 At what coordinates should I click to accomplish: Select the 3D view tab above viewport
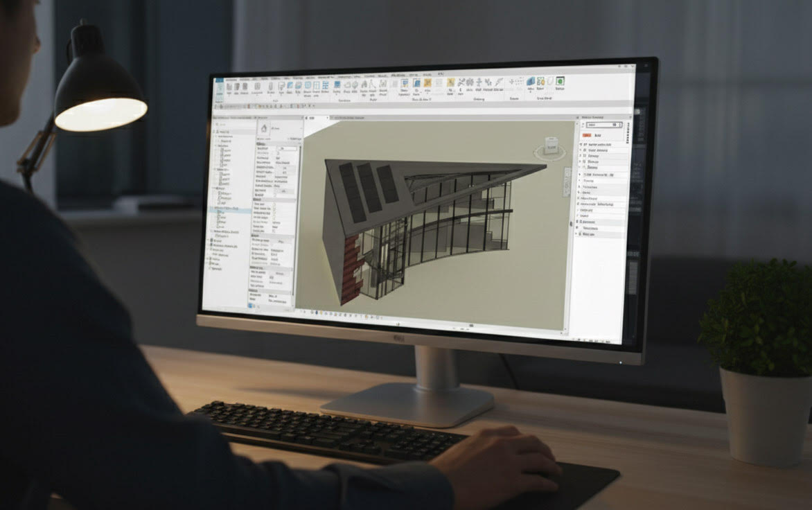pos(311,118)
